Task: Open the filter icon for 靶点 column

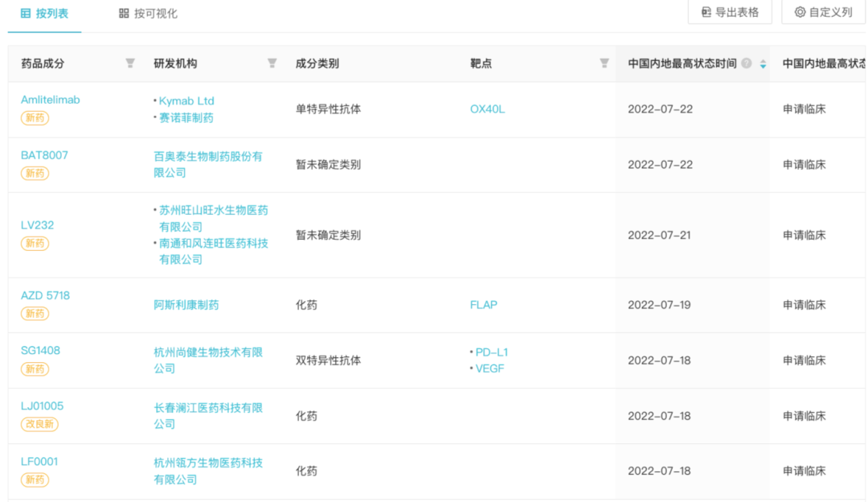Action: click(604, 64)
